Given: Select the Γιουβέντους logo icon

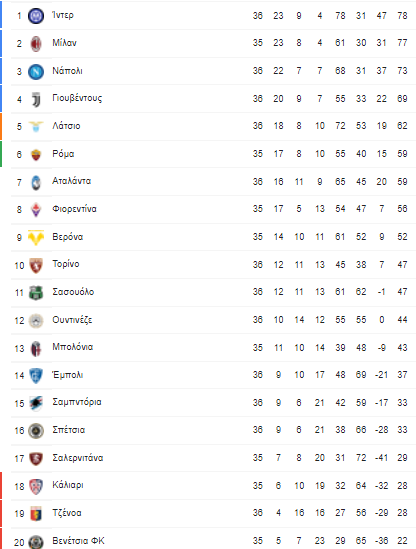Looking at the screenshot, I should tap(36, 99).
